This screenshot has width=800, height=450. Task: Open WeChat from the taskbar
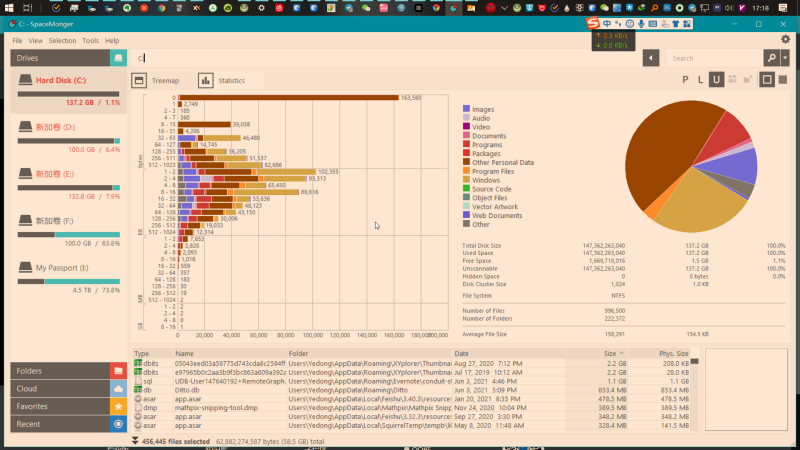tap(366, 8)
